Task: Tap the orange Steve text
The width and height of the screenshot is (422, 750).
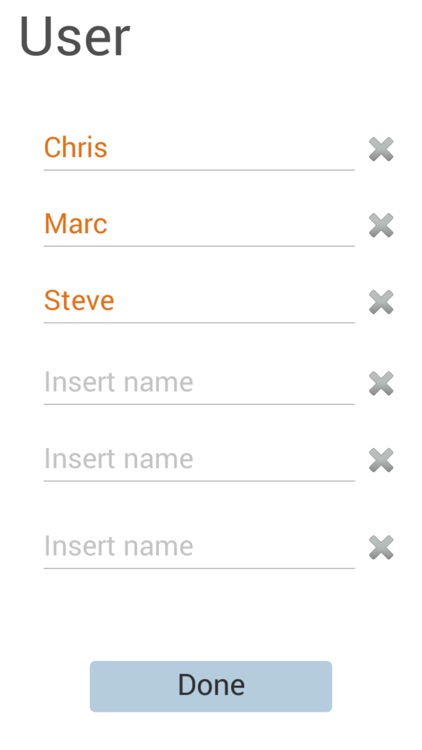Action: click(x=79, y=300)
